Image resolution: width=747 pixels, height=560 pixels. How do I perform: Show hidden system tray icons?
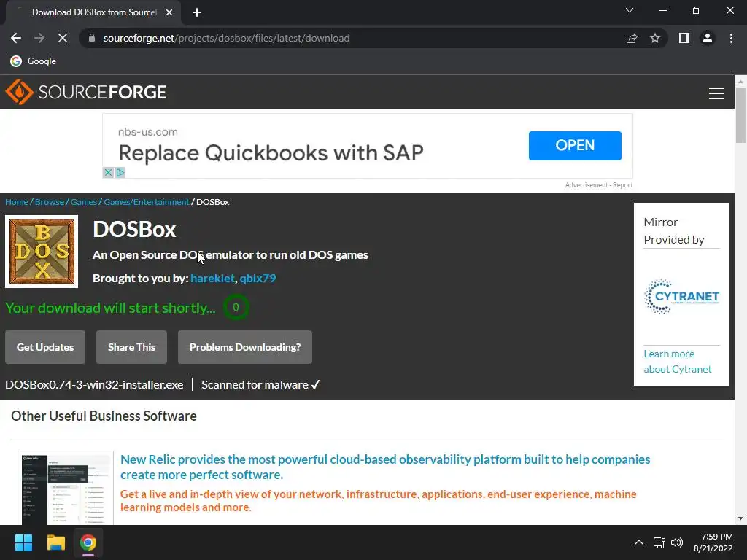[638, 542]
